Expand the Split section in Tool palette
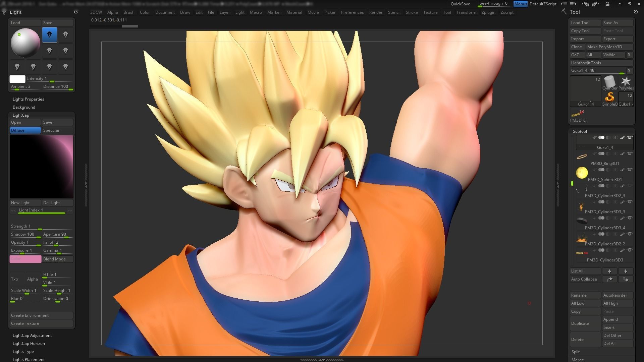644x362 pixels. (576, 352)
